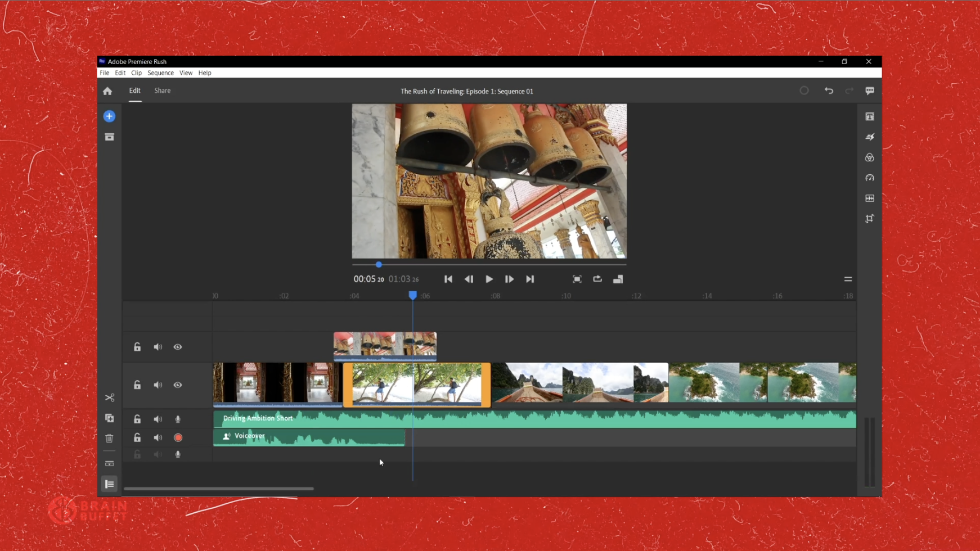The height and width of the screenshot is (551, 980).
Task: Hide the top video track with its eye toggle
Action: (178, 347)
